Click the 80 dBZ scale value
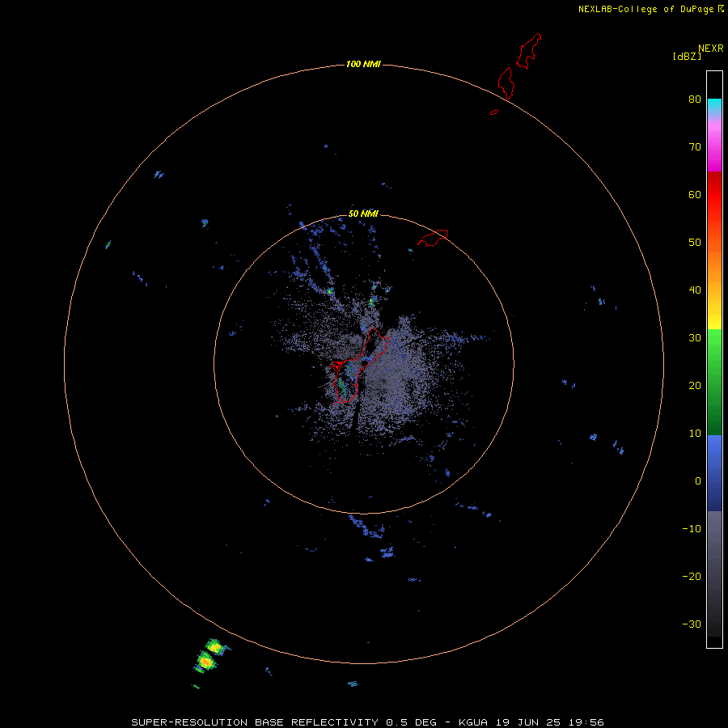 tap(695, 99)
